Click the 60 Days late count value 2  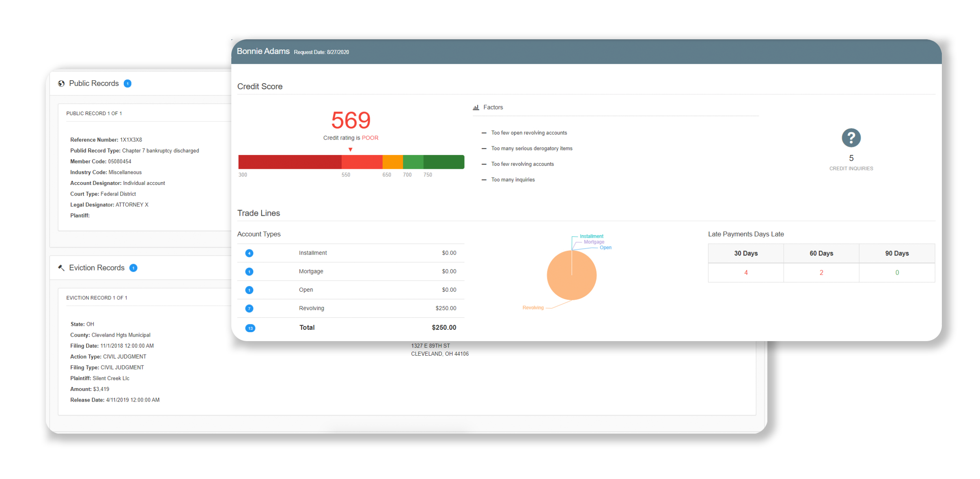(821, 273)
